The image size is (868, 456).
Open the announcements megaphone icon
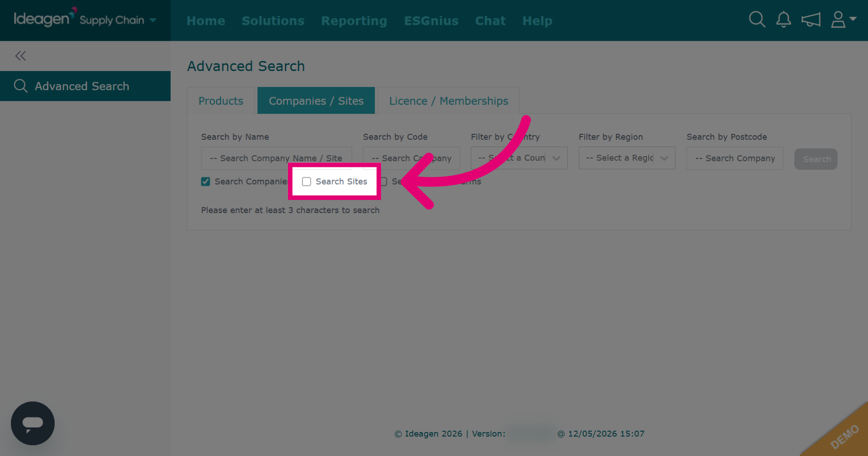811,20
